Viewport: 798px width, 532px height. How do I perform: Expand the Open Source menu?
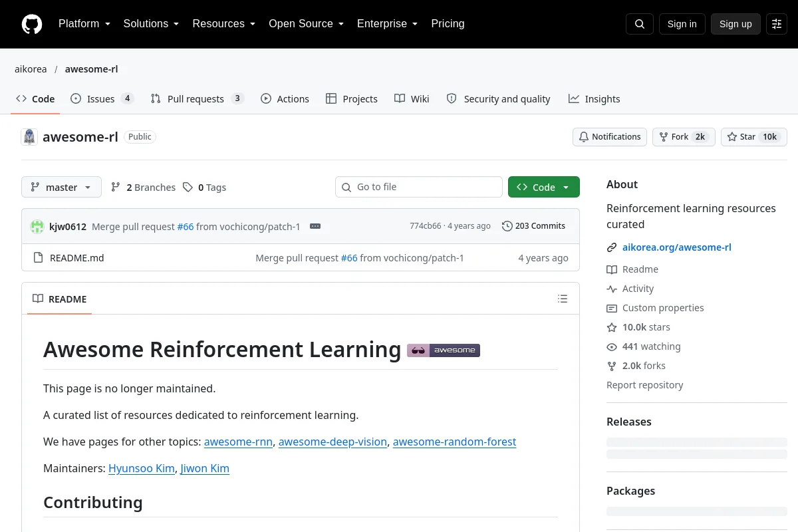306,24
